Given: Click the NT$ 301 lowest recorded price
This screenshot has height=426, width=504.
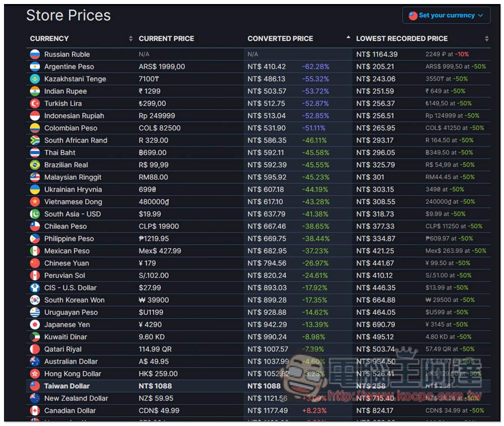Looking at the screenshot, I should (370, 177).
